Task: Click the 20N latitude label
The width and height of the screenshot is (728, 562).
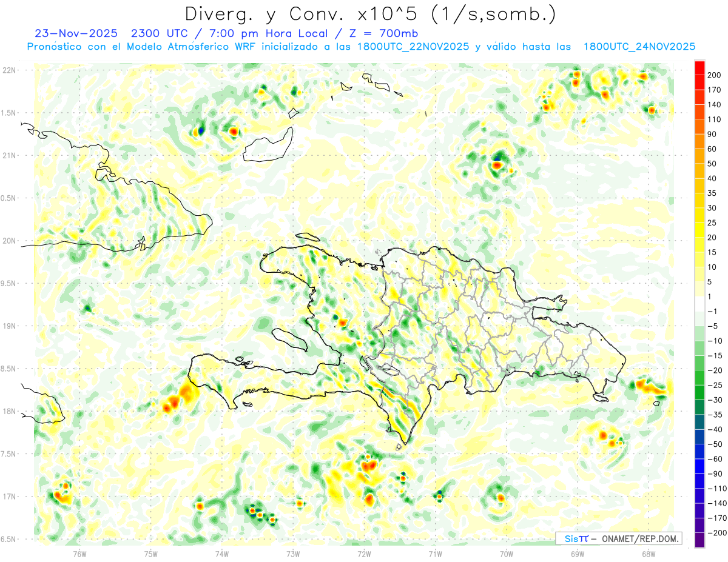Action: (10, 241)
